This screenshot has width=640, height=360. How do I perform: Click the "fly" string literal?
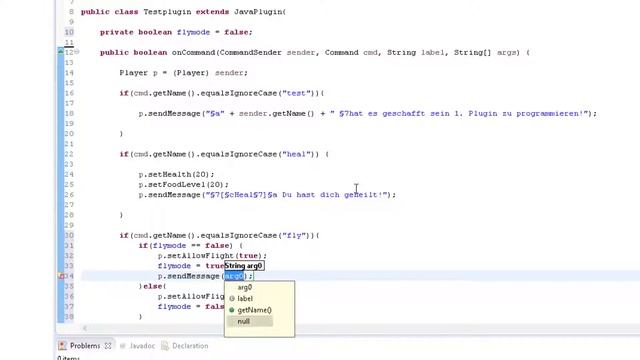pos(294,236)
